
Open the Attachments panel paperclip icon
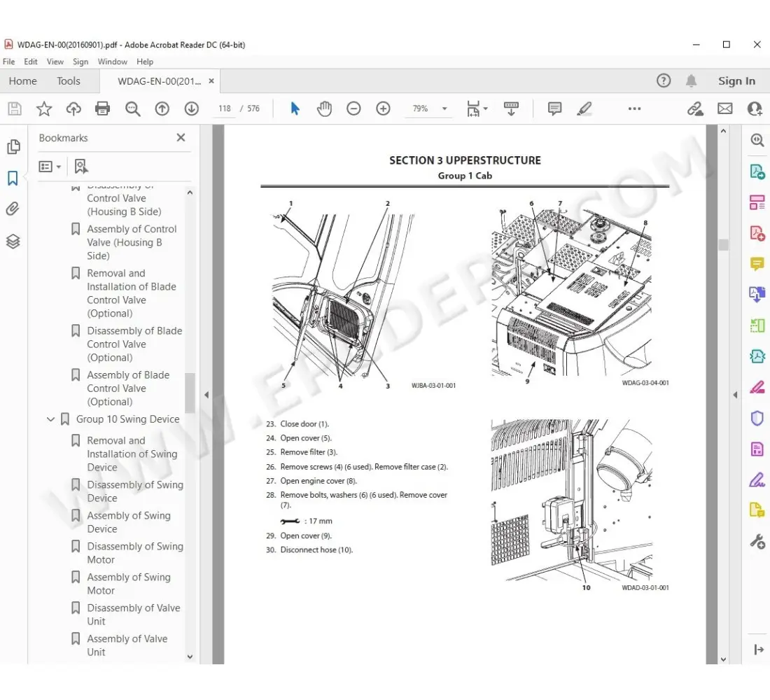click(13, 209)
